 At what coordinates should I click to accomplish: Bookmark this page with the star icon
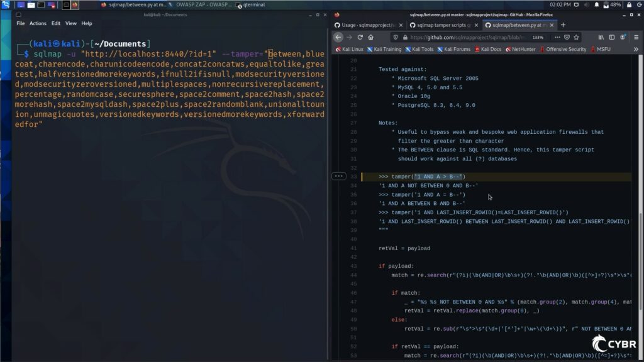coord(575,36)
